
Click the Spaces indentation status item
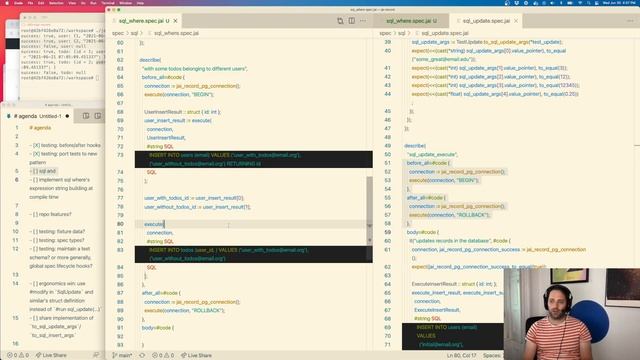coord(492,356)
